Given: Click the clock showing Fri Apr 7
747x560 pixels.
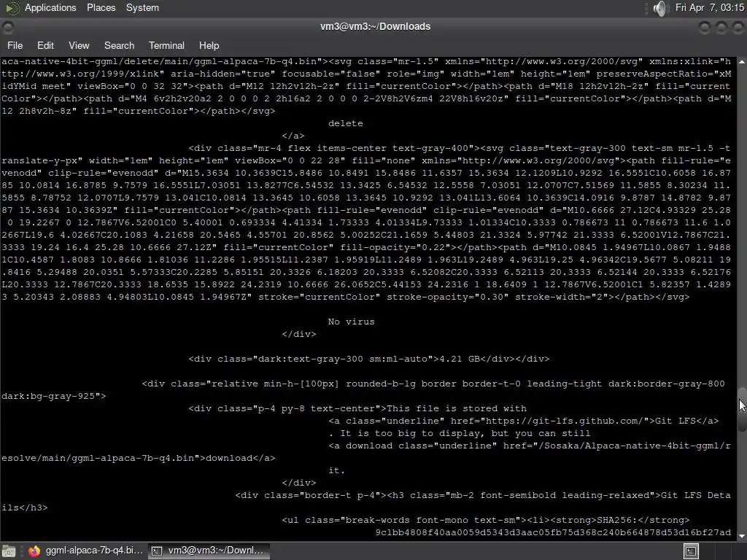Looking at the screenshot, I should (x=709, y=7).
